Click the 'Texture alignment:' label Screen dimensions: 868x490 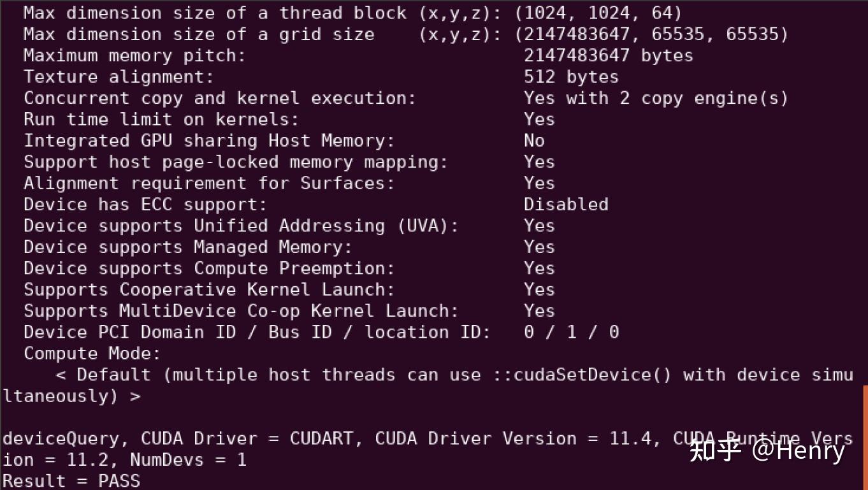(119, 77)
